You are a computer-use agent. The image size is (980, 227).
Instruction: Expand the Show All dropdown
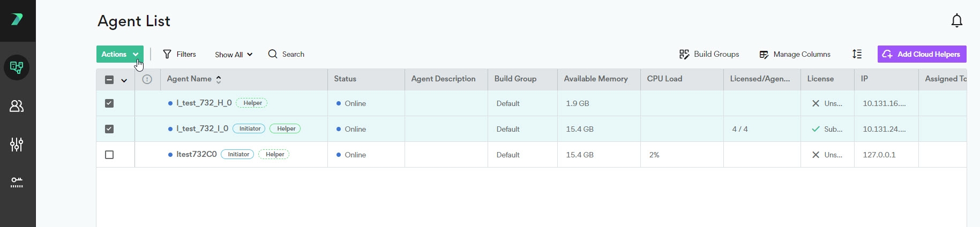[x=233, y=55]
